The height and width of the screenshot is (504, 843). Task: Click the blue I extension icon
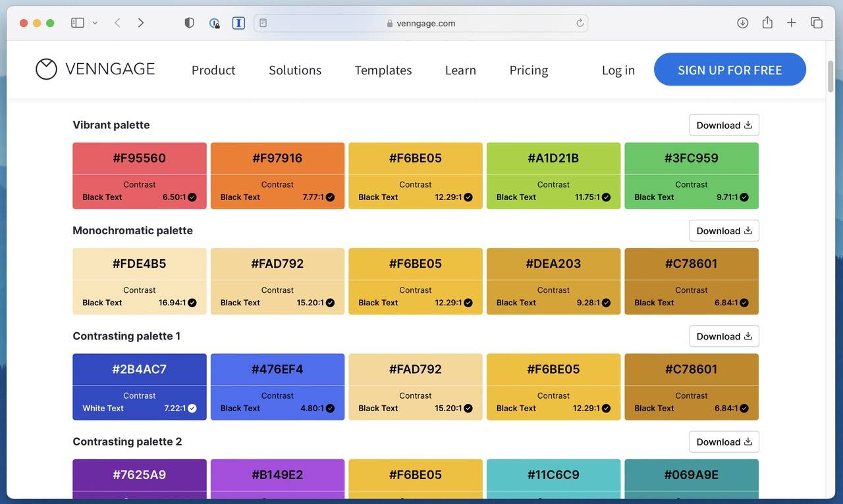click(238, 23)
